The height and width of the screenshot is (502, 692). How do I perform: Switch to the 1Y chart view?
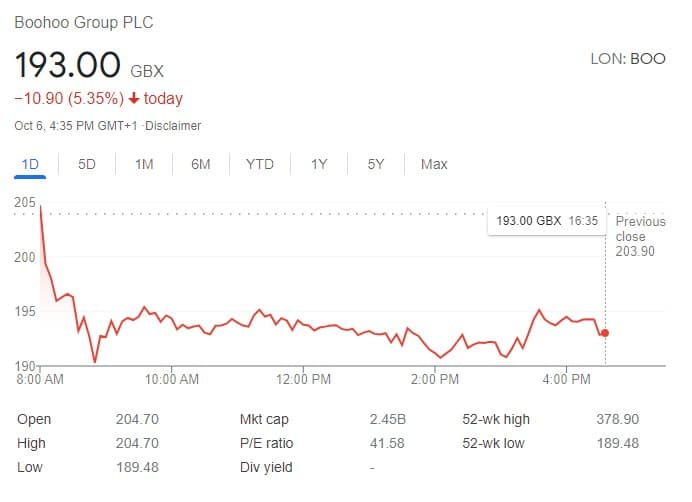point(319,165)
